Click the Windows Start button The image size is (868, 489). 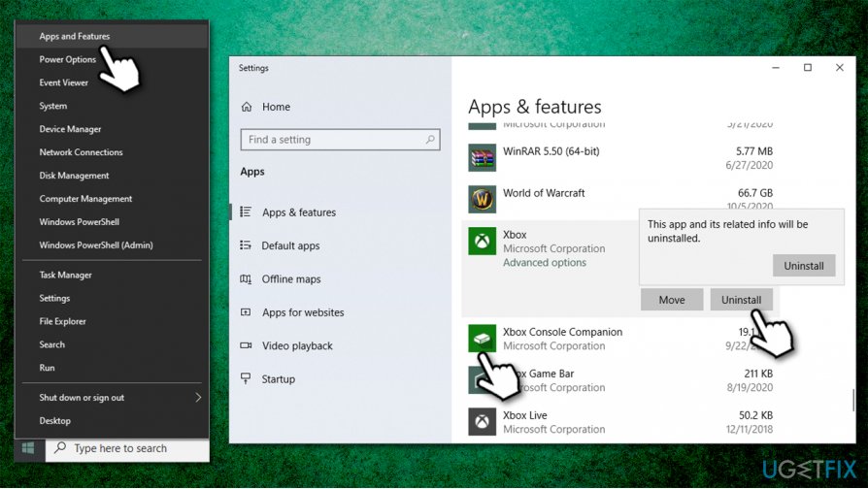point(29,448)
